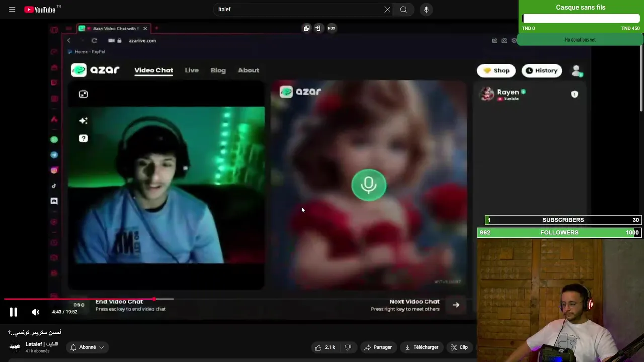Open Rayen's profile picture in the chat panel
The image size is (644, 362).
coord(487,94)
